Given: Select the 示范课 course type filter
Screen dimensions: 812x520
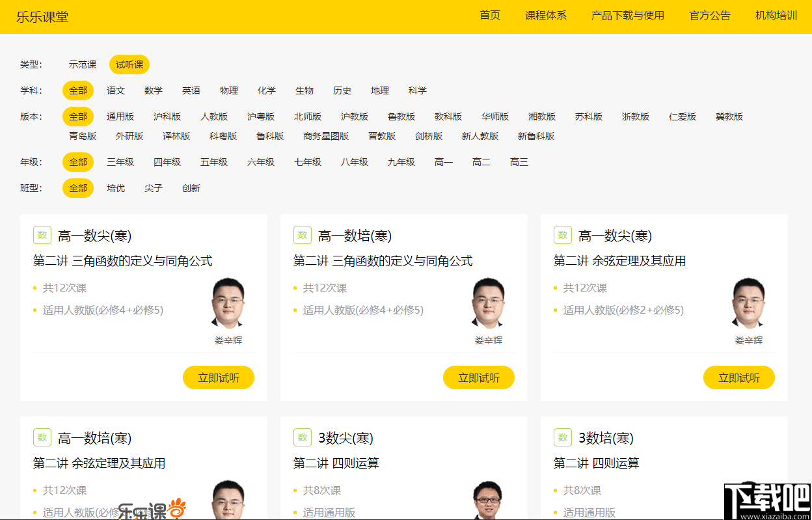Looking at the screenshot, I should (x=82, y=64).
